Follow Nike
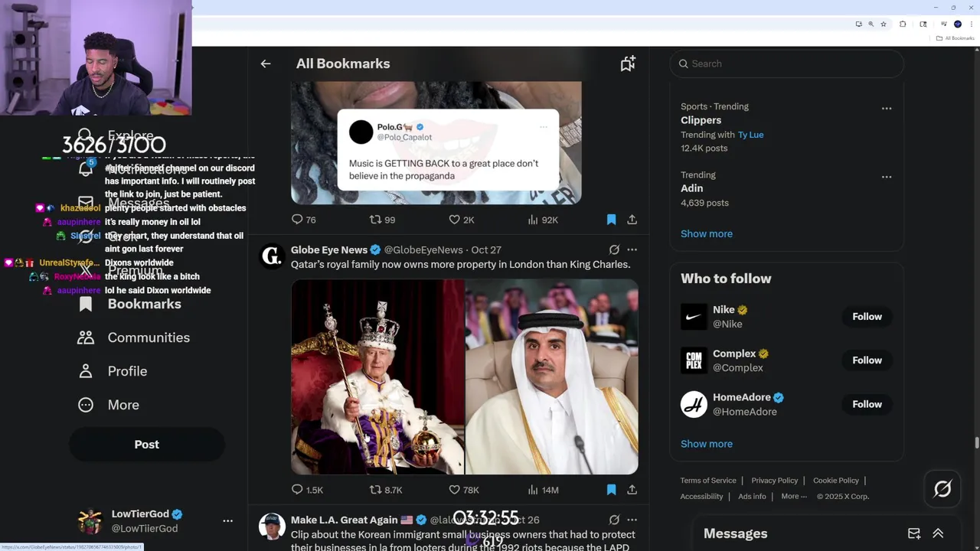This screenshot has height=551, width=980. (867, 316)
